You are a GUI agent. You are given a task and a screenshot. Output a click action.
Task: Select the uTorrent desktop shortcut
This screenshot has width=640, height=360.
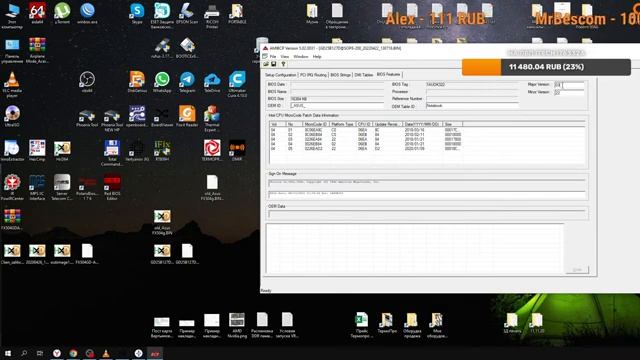click(x=62, y=14)
